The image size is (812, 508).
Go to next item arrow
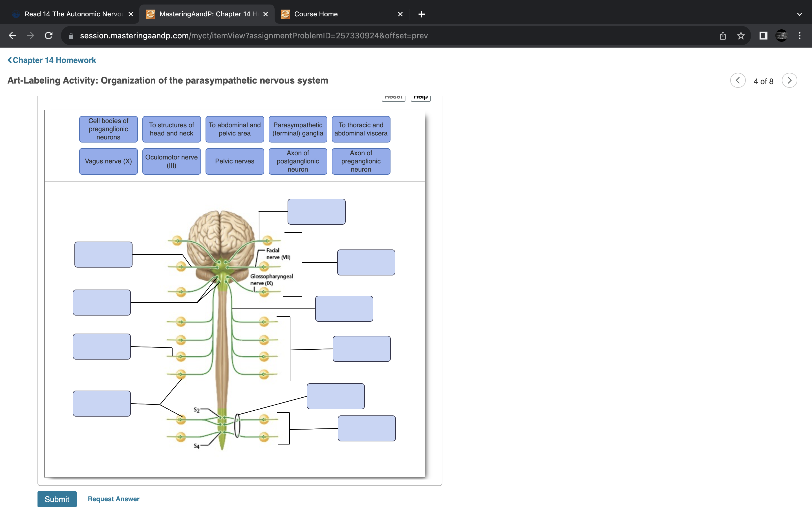click(x=789, y=81)
